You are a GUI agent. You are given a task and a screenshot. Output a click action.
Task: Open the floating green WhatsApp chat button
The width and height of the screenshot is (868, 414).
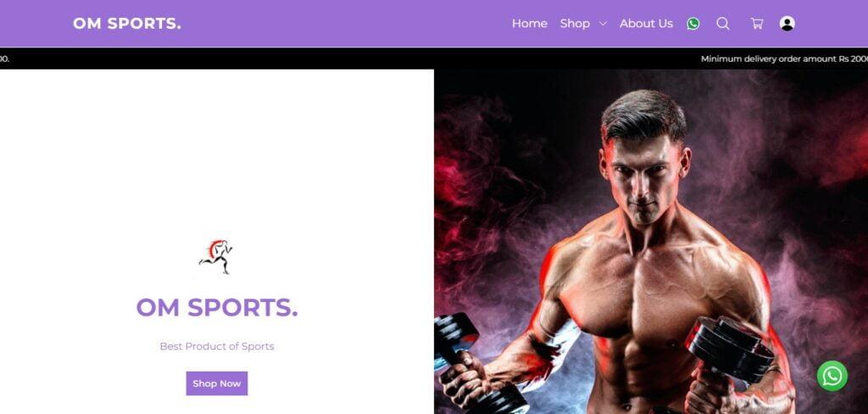click(x=832, y=377)
